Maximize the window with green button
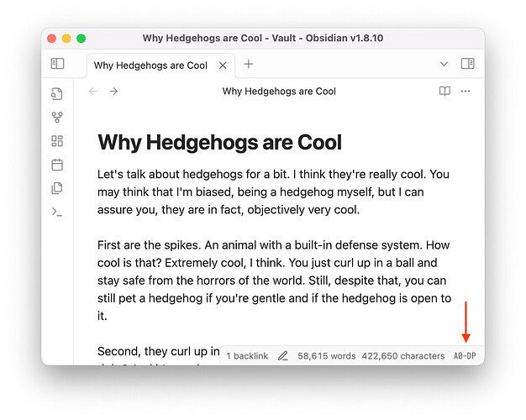 point(82,39)
